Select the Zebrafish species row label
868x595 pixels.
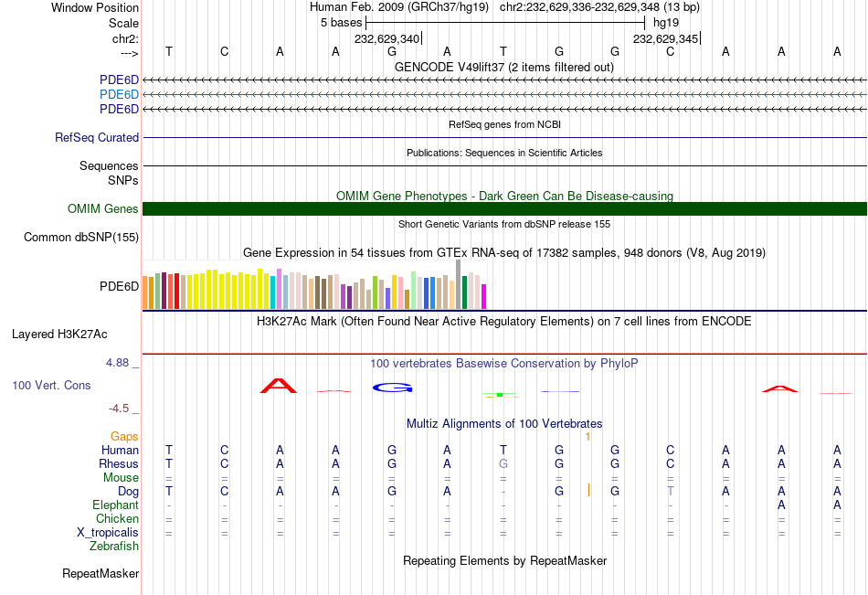pyautogui.click(x=114, y=547)
